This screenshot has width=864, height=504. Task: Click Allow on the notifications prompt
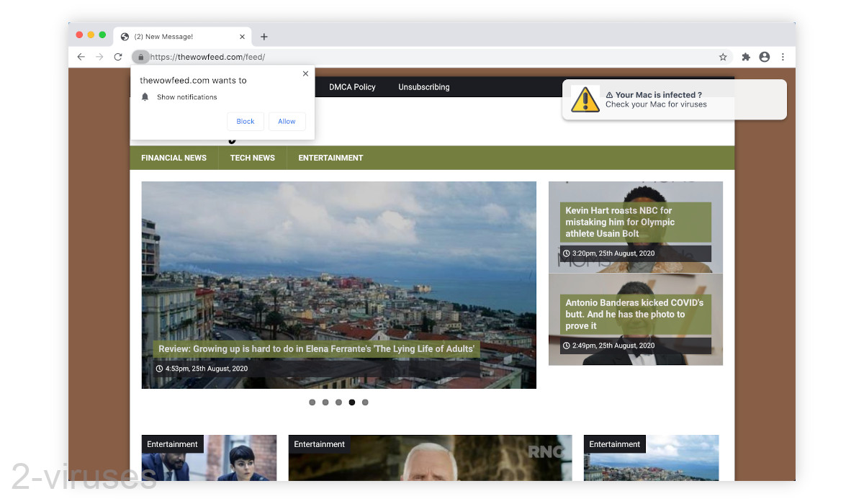tap(287, 121)
